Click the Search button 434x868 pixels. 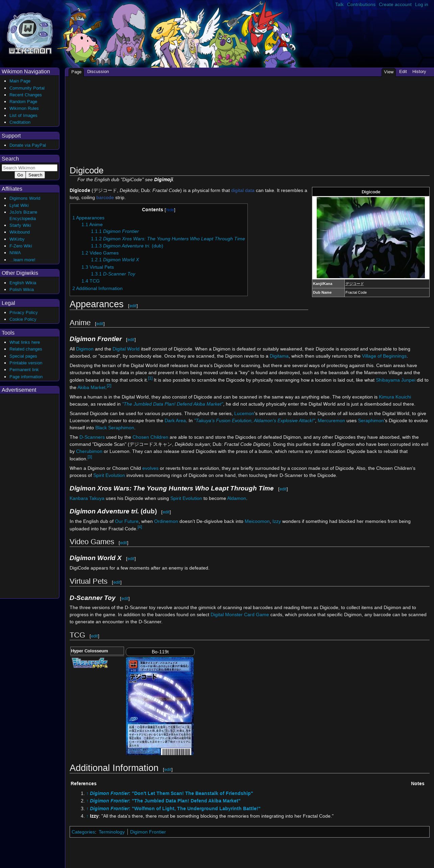tap(35, 175)
